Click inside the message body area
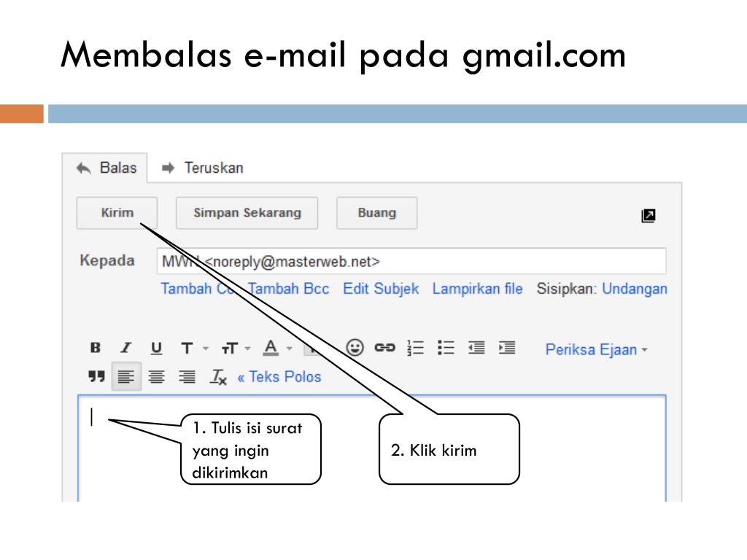The height and width of the screenshot is (560, 747). pyautogui.click(x=371, y=448)
